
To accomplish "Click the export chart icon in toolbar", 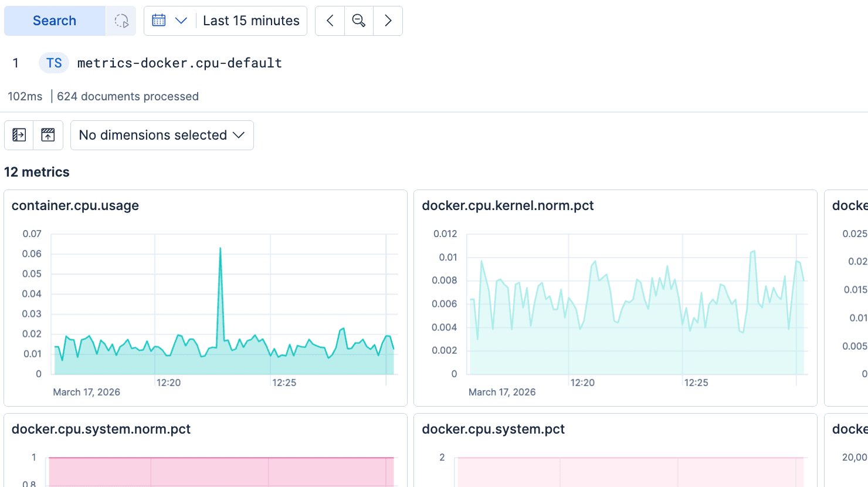I will (48, 135).
